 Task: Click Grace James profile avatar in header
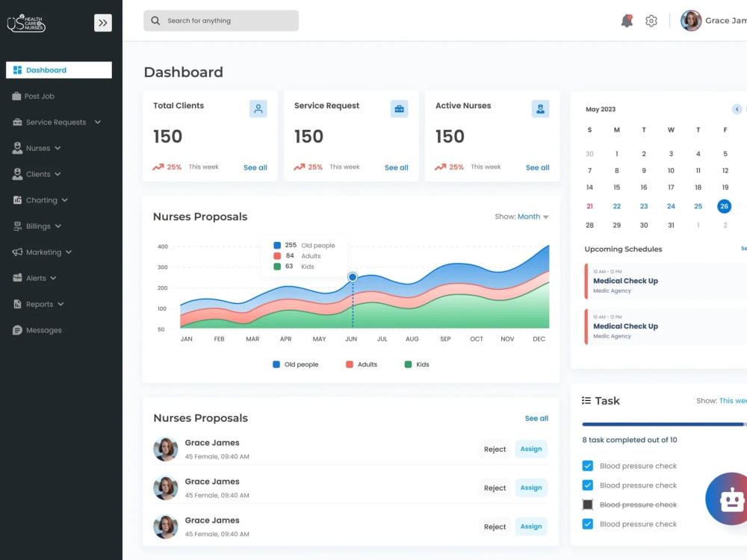(x=690, y=20)
